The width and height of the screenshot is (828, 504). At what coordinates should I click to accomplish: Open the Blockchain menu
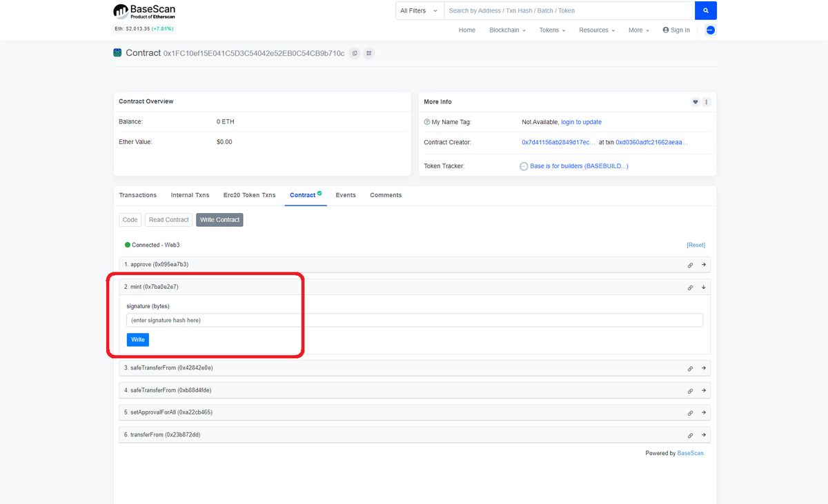pyautogui.click(x=507, y=30)
